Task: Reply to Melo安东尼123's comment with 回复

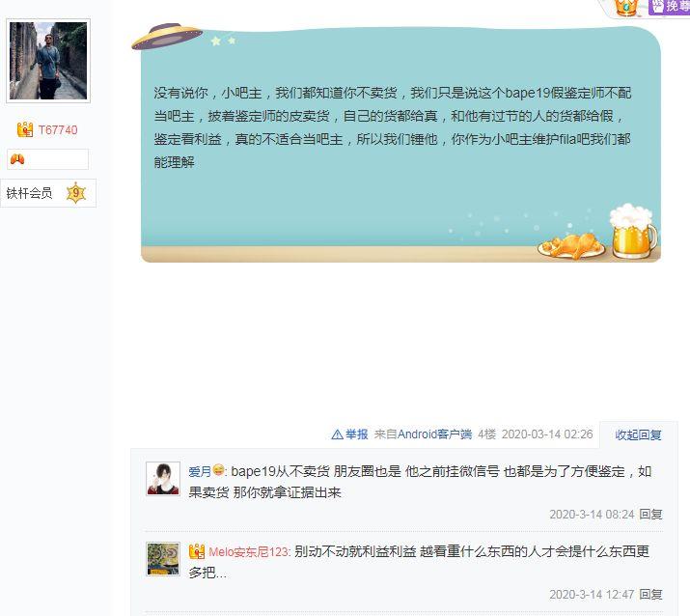Action: tap(650, 595)
